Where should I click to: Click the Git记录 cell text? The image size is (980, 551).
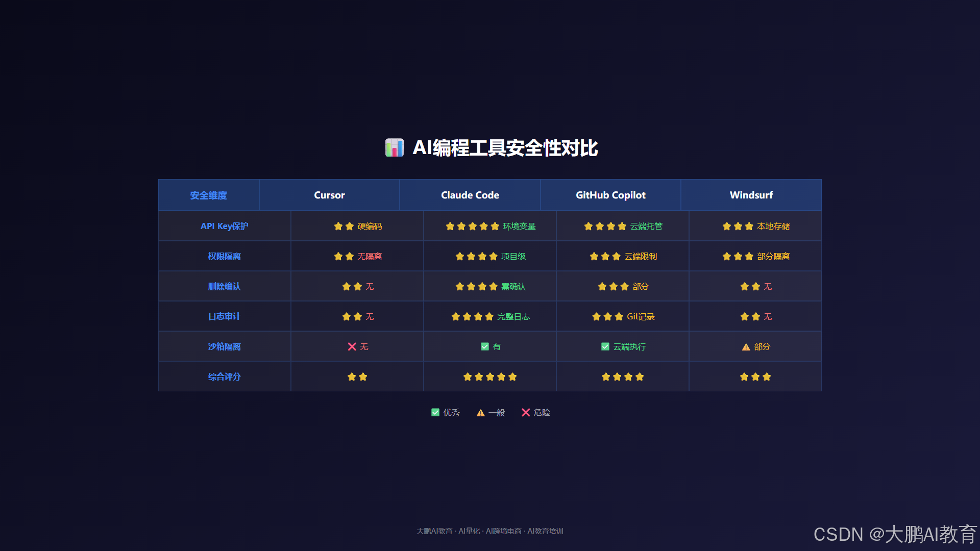641,317
